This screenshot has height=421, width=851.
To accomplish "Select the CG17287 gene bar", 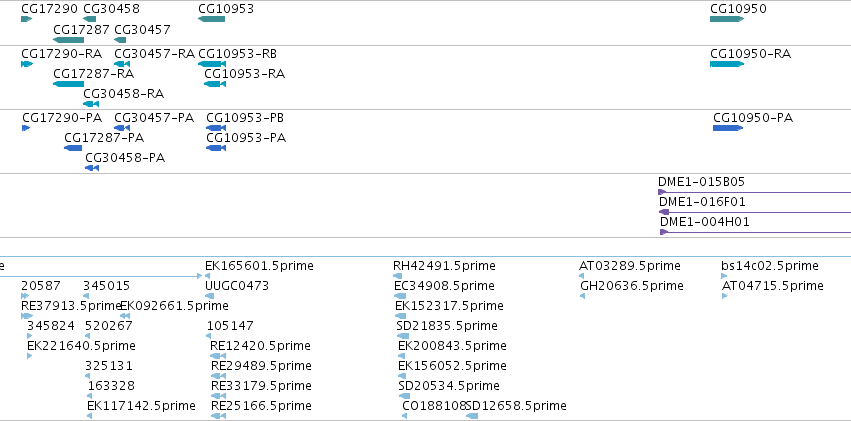I will (x=68, y=40).
